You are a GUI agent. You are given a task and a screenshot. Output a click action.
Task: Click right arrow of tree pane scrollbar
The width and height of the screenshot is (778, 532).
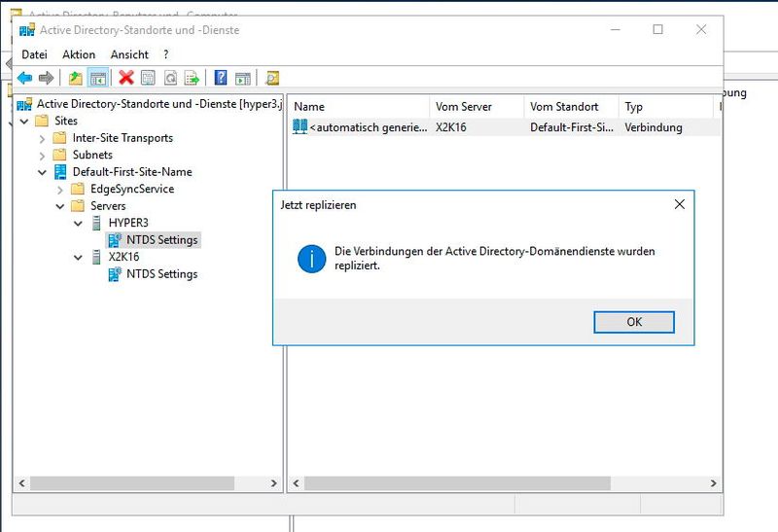(x=273, y=483)
